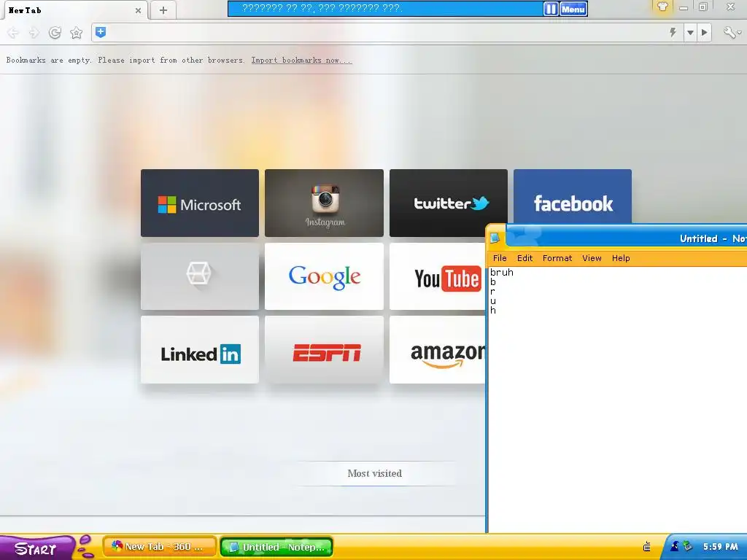Image resolution: width=747 pixels, height=560 pixels.
Task: Click the network computers tray icon
Action: coord(687,546)
